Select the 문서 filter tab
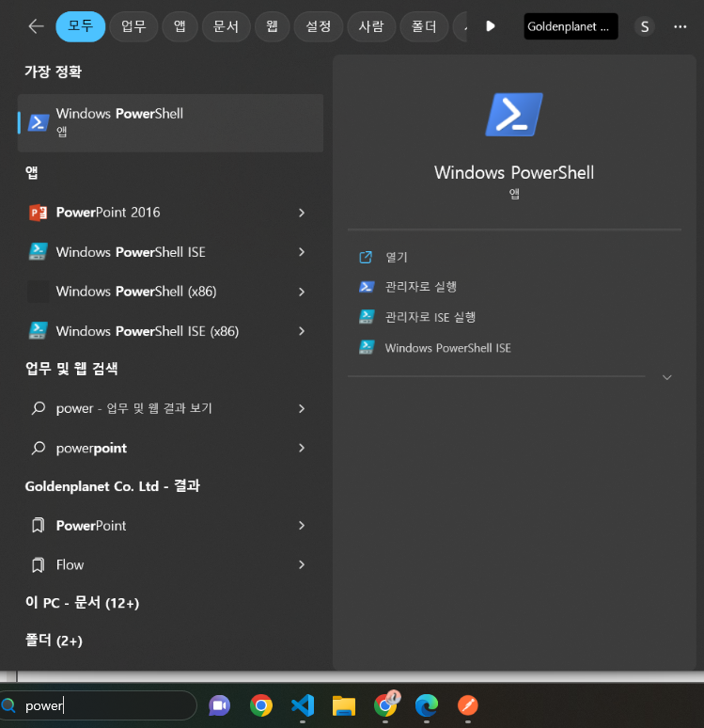The image size is (704, 728). [x=226, y=26]
